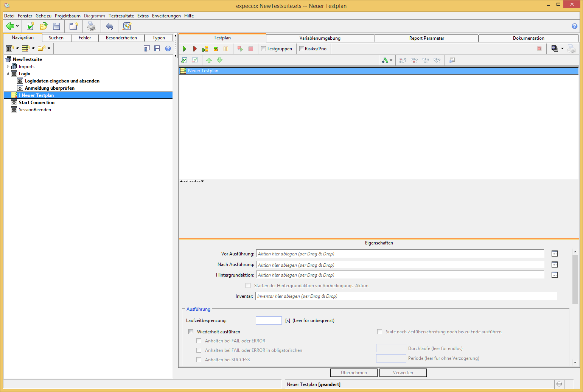Collapse the Login tree node

8,74
